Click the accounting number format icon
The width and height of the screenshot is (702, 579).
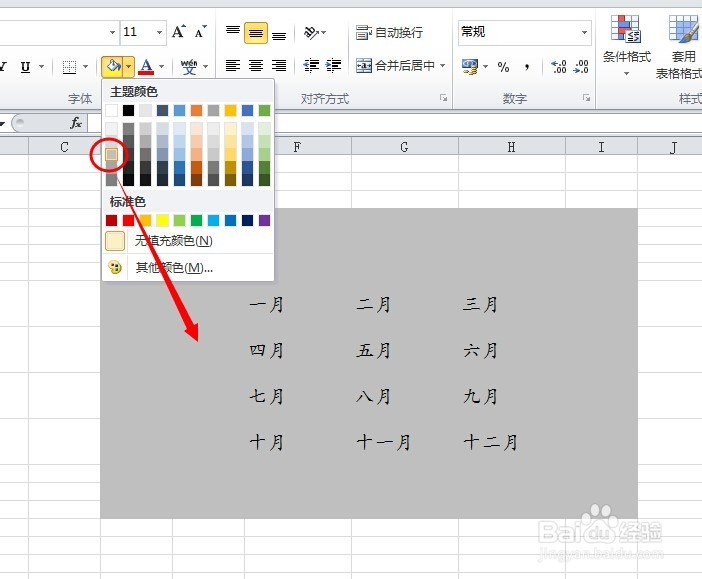tap(470, 67)
